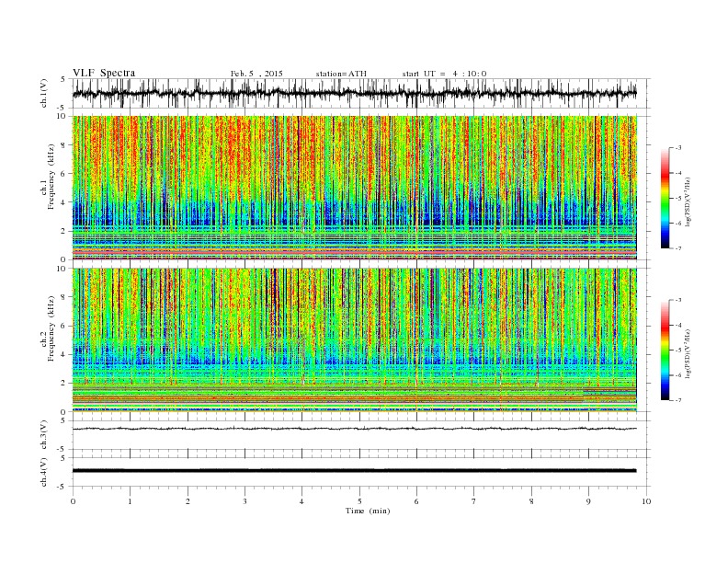Screen dimensions: 728x563
Task: Click the 'Time (min)' axis label
Action: pyautogui.click(x=368, y=511)
